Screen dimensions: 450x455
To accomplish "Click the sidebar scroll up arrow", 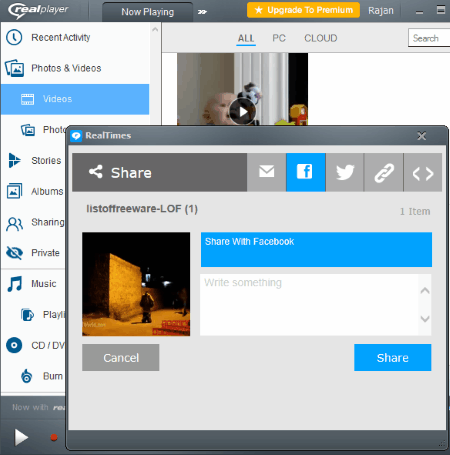I will point(155,29).
